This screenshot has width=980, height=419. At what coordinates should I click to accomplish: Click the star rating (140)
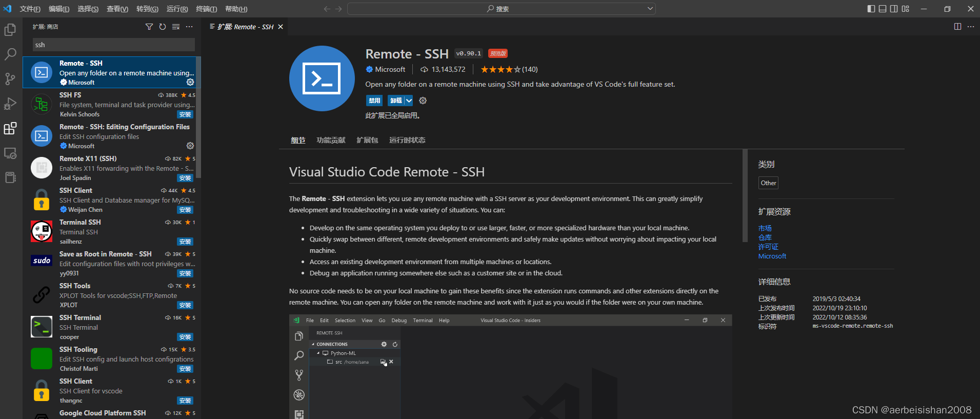[509, 69]
